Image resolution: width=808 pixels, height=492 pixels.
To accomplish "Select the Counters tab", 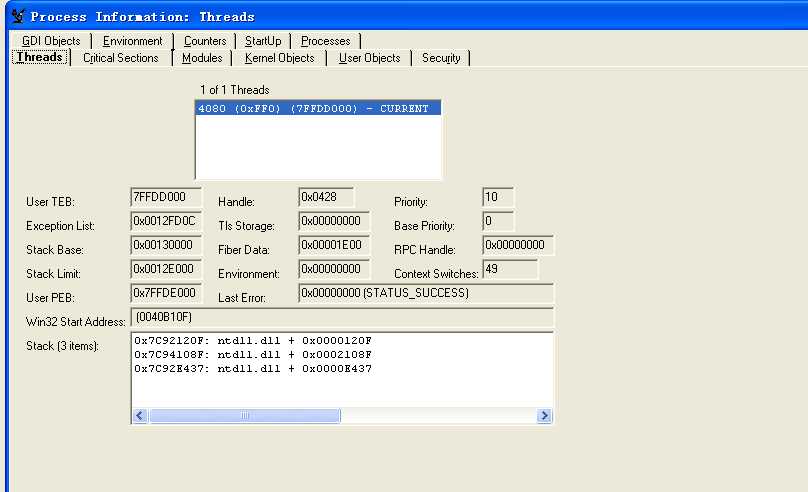I will (x=205, y=41).
